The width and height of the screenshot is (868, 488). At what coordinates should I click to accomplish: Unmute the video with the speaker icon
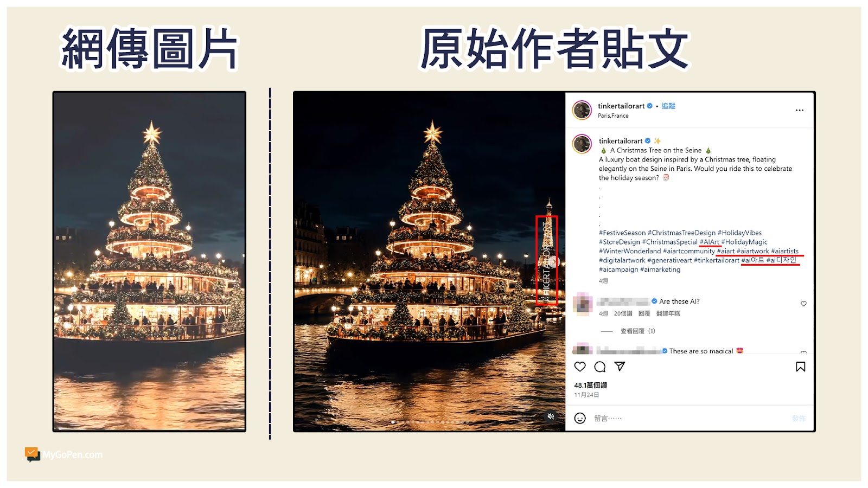click(x=551, y=416)
